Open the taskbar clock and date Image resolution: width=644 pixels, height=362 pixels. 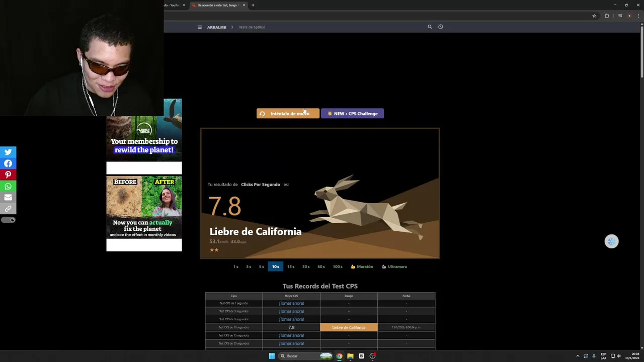(633, 356)
